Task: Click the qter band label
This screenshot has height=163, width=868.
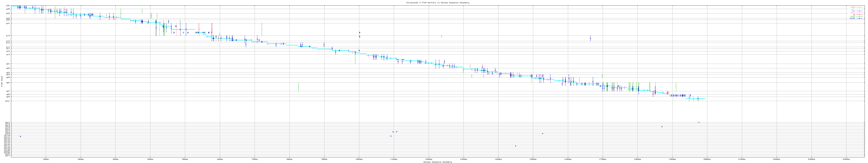Action: click(8, 101)
